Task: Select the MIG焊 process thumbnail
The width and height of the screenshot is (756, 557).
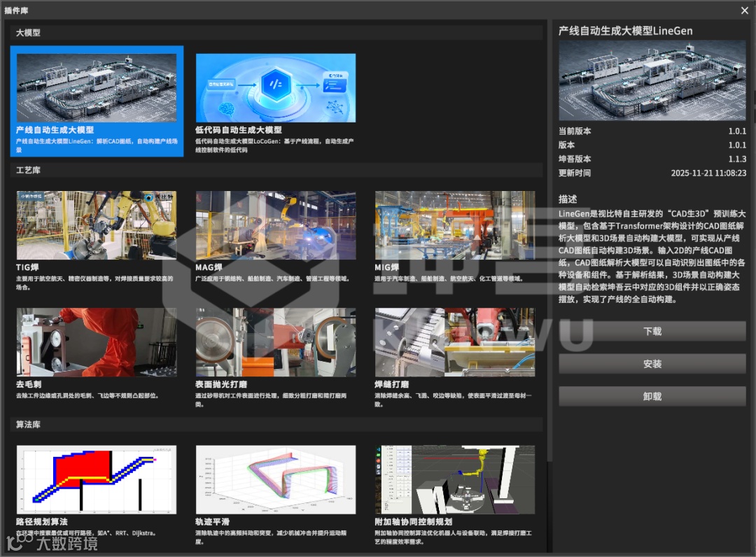Action: 455,225
